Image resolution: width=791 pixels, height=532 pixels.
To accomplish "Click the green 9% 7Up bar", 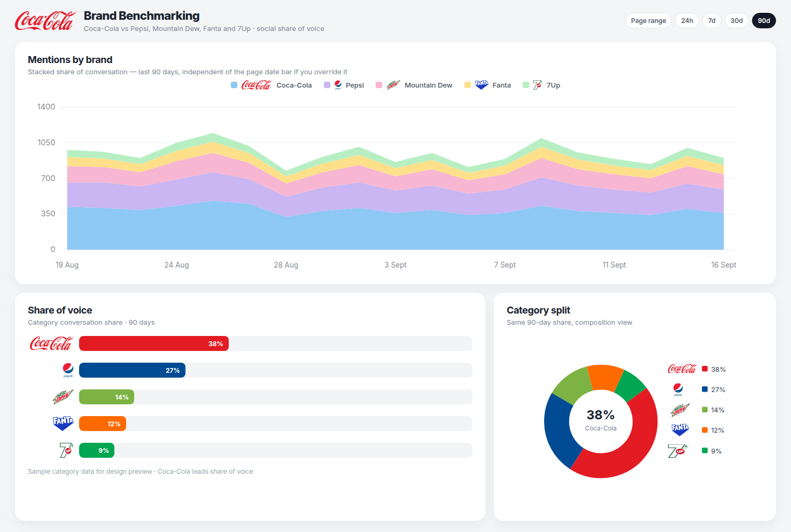I will [x=97, y=450].
